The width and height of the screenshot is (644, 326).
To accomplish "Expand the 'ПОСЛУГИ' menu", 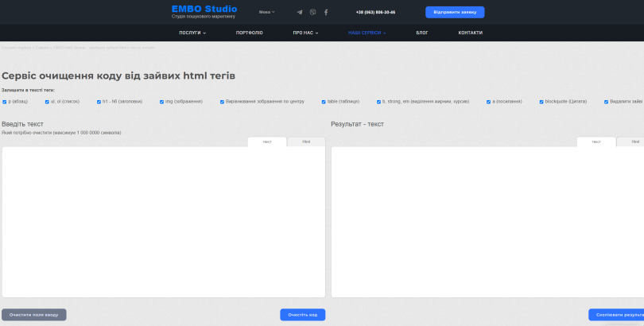I will point(192,33).
